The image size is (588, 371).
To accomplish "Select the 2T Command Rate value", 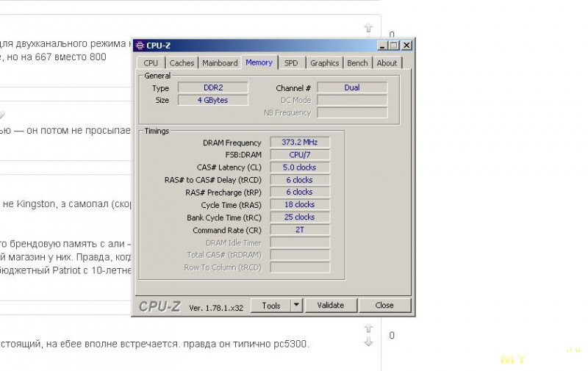I will pyautogui.click(x=300, y=230).
